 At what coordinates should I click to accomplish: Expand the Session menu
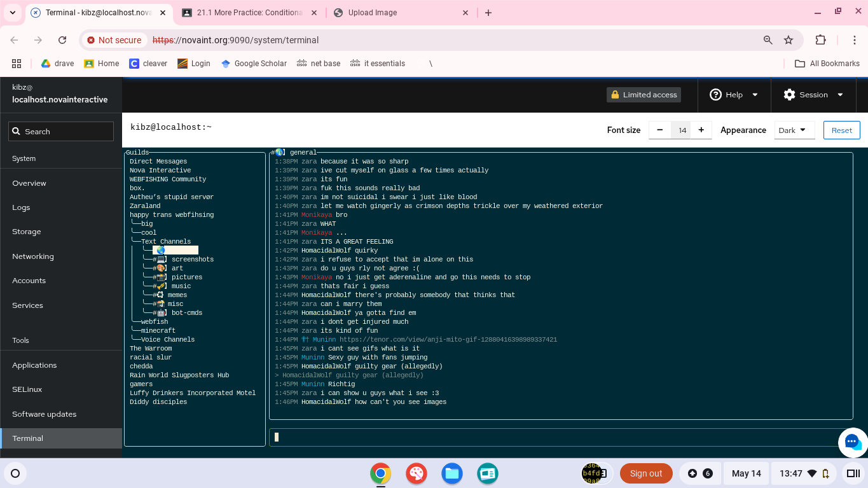(813, 95)
